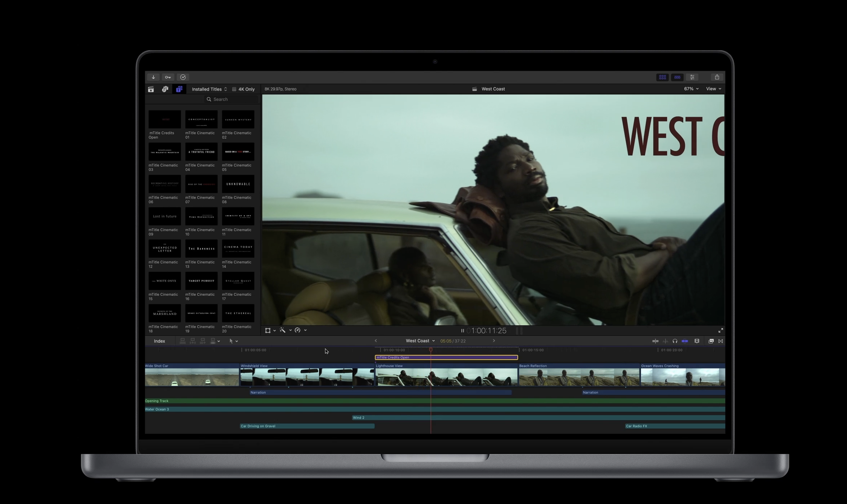Open background tasks checkmark icon

pyautogui.click(x=183, y=77)
